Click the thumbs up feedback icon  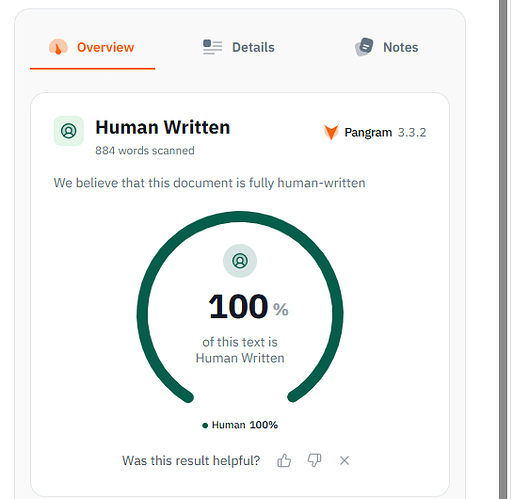[x=284, y=461]
